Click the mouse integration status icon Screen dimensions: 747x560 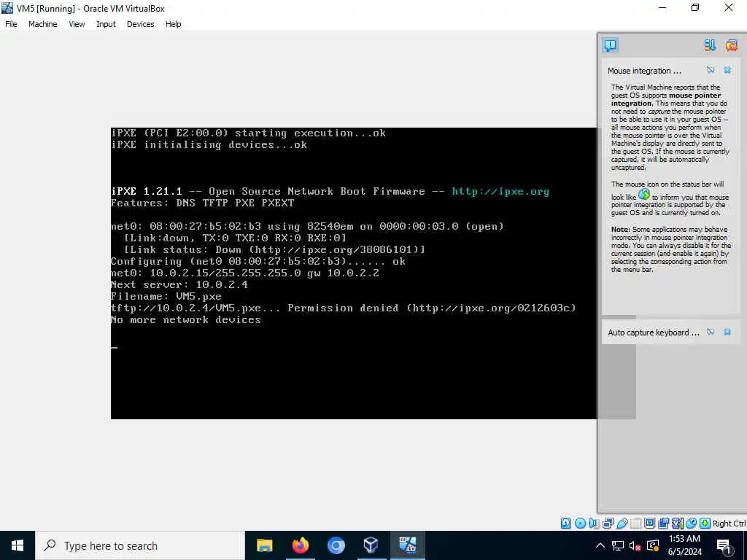(692, 524)
